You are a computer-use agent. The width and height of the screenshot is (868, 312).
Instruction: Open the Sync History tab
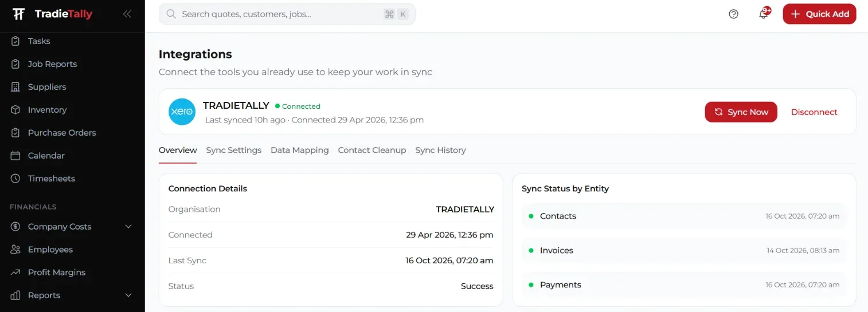tap(440, 150)
